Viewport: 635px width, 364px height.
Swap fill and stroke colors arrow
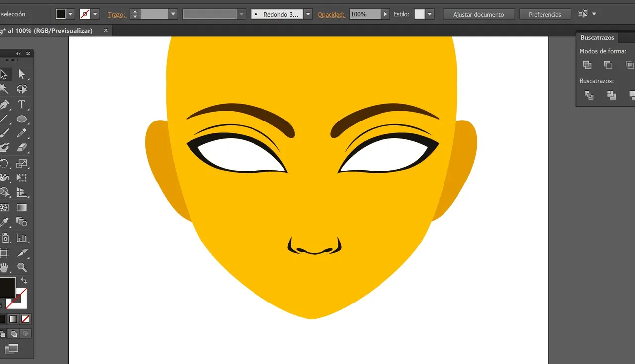24,281
